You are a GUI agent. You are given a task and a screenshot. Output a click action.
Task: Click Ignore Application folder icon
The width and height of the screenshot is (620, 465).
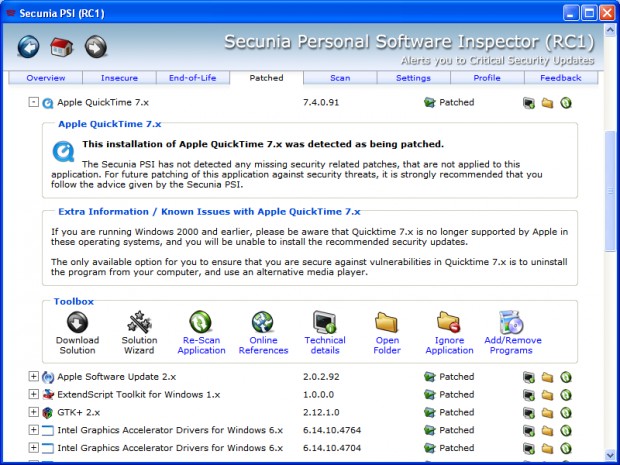coord(448,322)
